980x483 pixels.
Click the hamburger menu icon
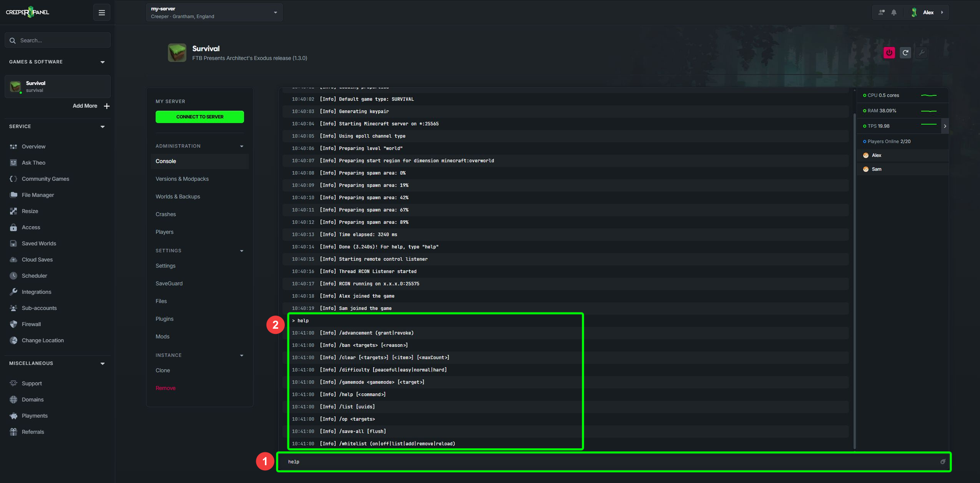(102, 13)
